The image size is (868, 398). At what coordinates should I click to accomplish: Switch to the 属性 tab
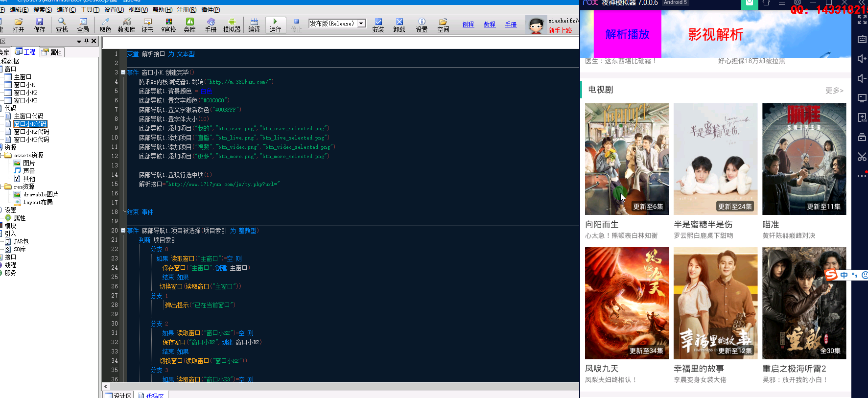point(52,52)
